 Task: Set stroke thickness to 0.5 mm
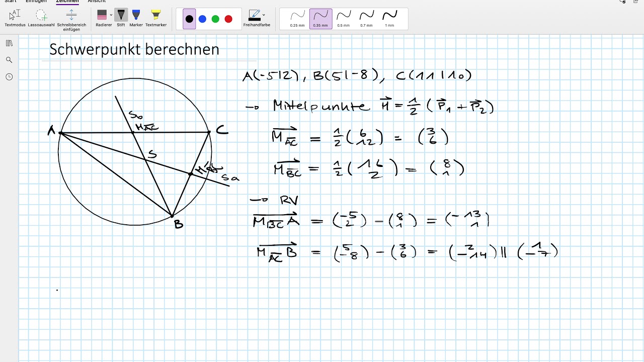coord(344,19)
